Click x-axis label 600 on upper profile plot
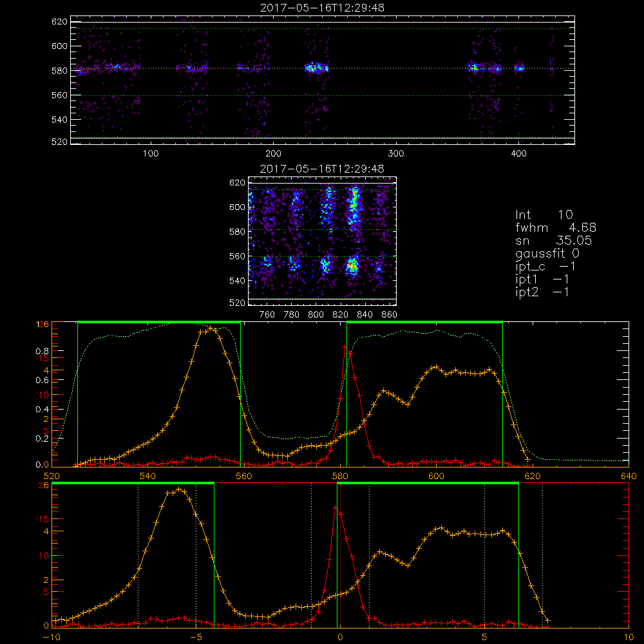The height and width of the screenshot is (644, 644). [436, 476]
